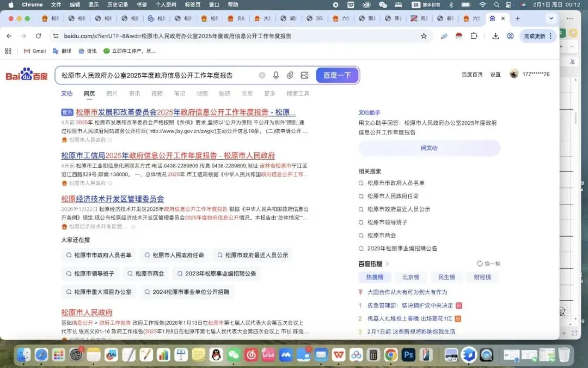Open a new tab with plus button
Screen dimensions: 588x368
[x=518, y=19]
